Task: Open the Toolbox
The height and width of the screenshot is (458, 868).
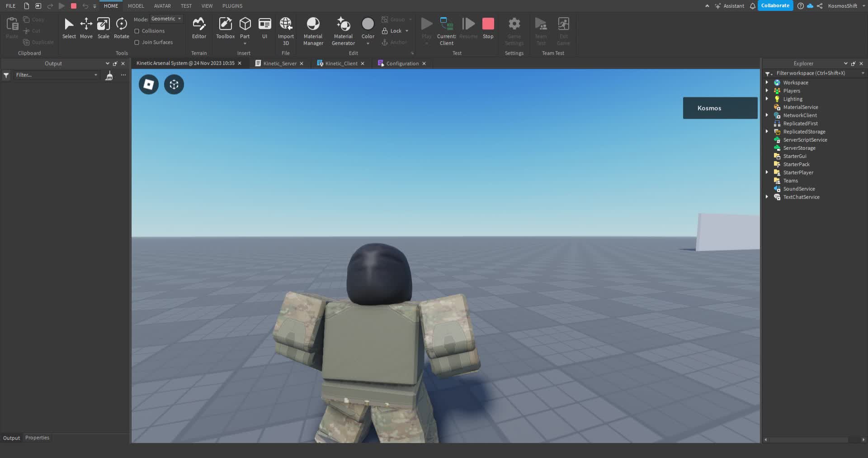Action: (x=225, y=28)
